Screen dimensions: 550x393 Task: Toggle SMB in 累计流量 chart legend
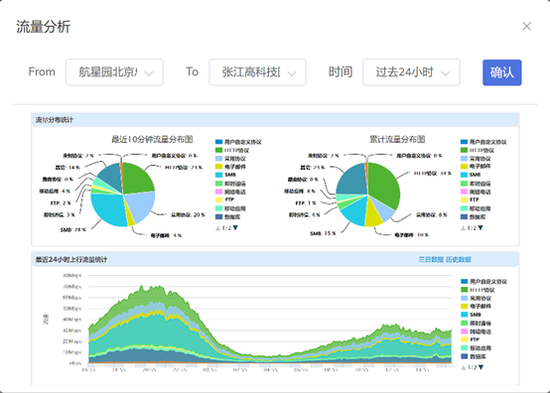click(x=471, y=175)
